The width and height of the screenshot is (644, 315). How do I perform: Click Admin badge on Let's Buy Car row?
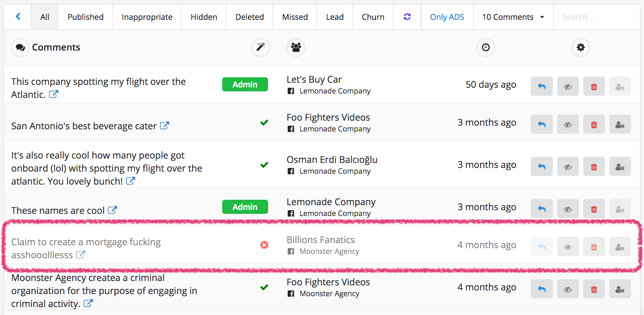[x=245, y=85]
